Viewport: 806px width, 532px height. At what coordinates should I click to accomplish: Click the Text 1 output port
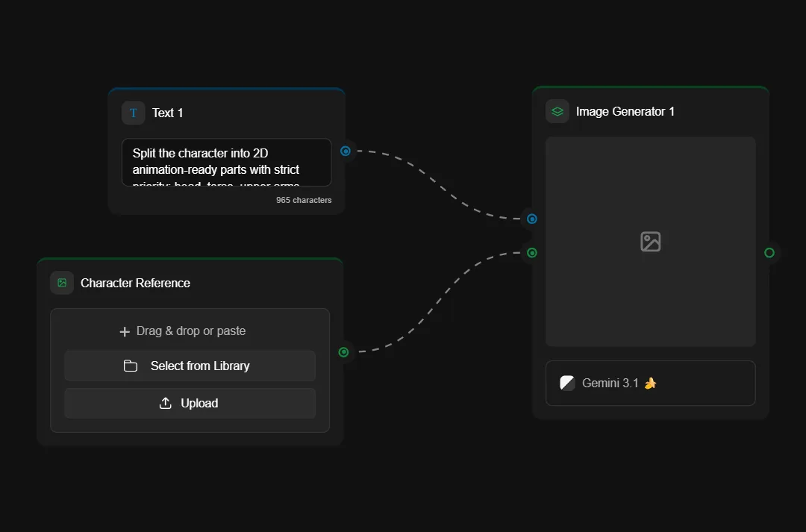pyautogui.click(x=345, y=151)
